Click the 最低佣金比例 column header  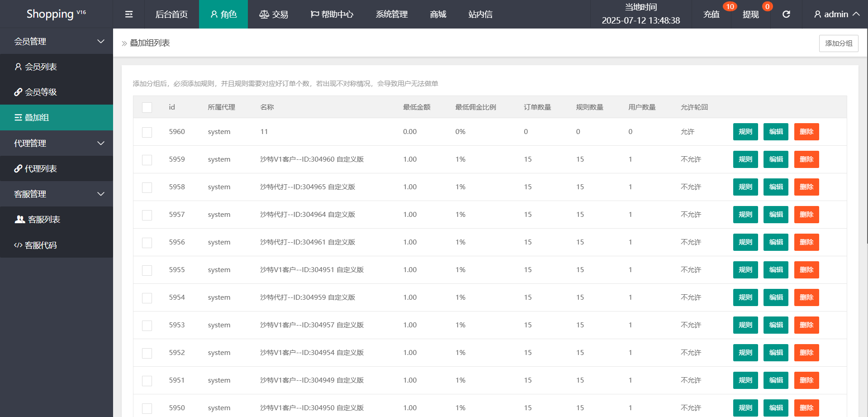(x=476, y=107)
